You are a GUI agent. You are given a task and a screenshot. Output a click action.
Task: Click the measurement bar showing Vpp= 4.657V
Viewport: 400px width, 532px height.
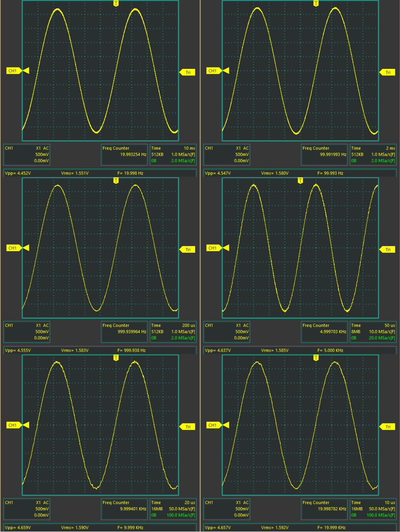click(x=300, y=528)
